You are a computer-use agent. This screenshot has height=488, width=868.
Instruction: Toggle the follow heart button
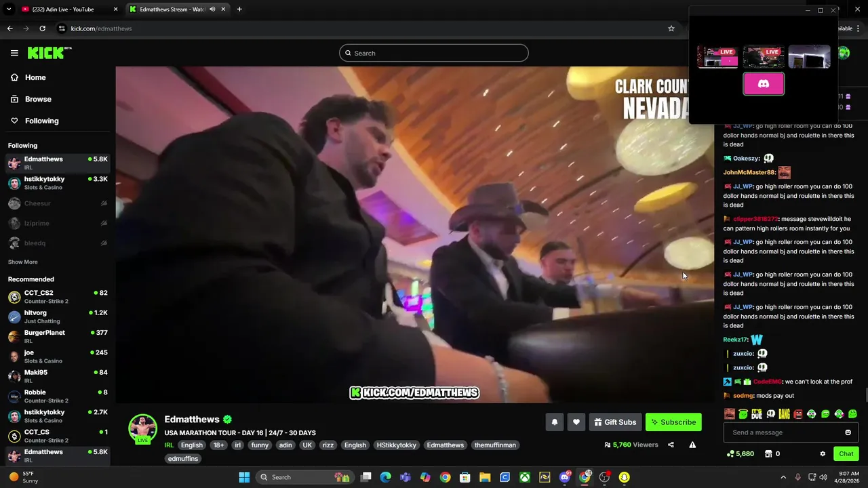576,422
